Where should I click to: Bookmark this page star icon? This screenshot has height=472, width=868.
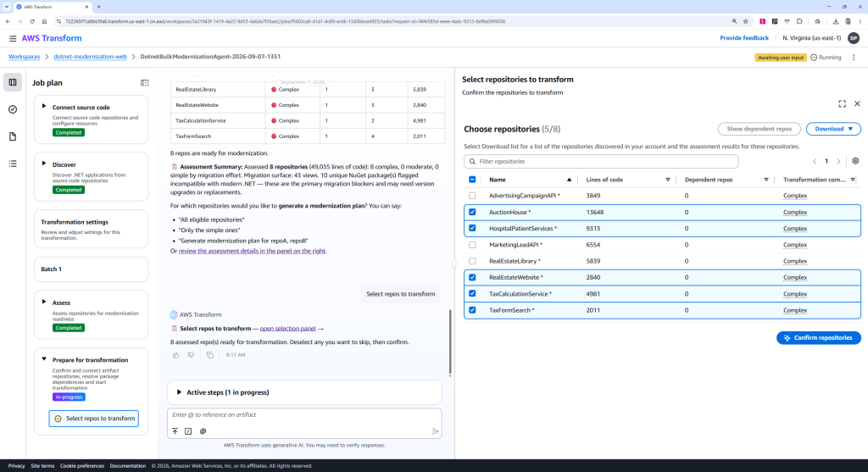(746, 21)
